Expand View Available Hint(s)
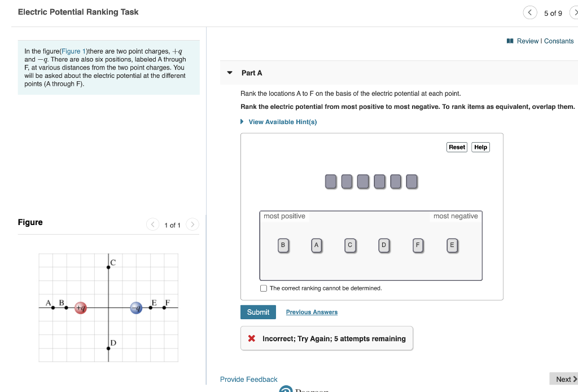 point(282,122)
